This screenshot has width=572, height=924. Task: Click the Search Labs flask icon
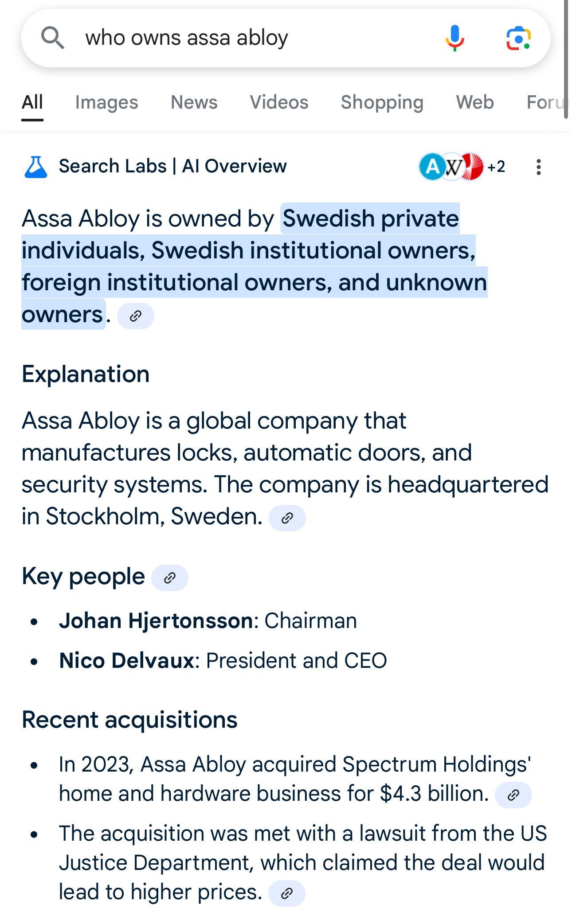coord(36,167)
